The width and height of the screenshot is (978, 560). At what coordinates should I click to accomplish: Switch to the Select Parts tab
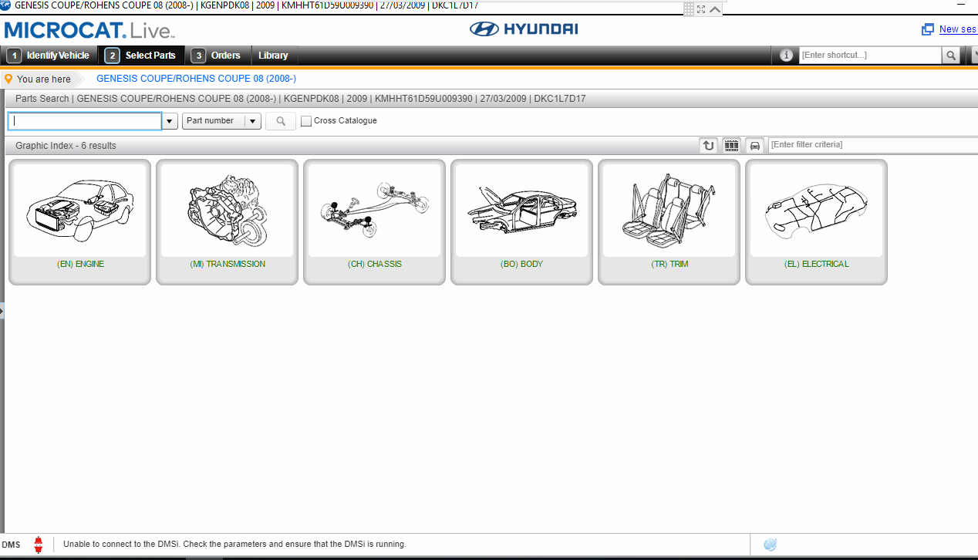click(x=141, y=56)
